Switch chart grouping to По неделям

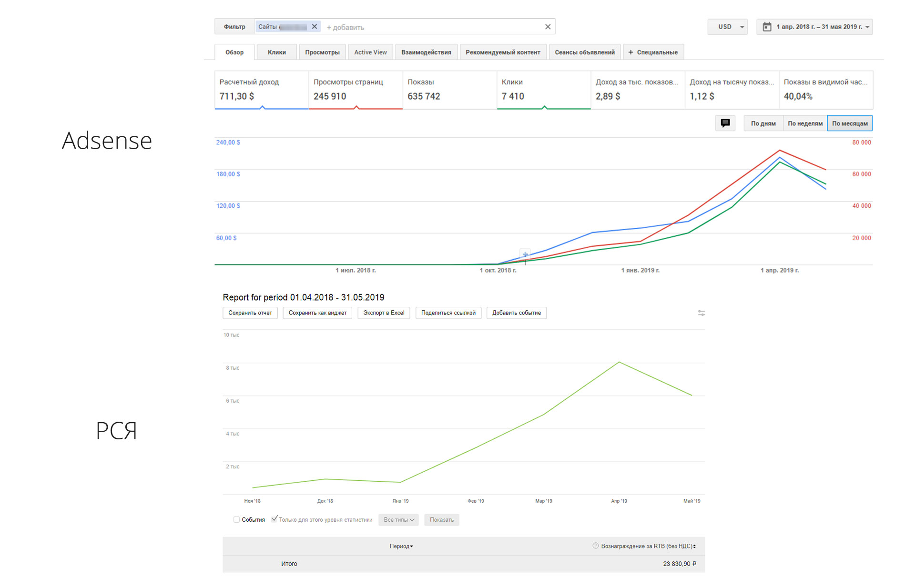805,123
